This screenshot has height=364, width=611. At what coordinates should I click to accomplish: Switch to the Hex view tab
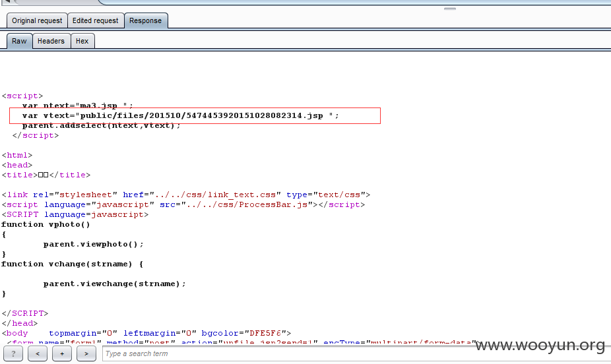(x=82, y=41)
